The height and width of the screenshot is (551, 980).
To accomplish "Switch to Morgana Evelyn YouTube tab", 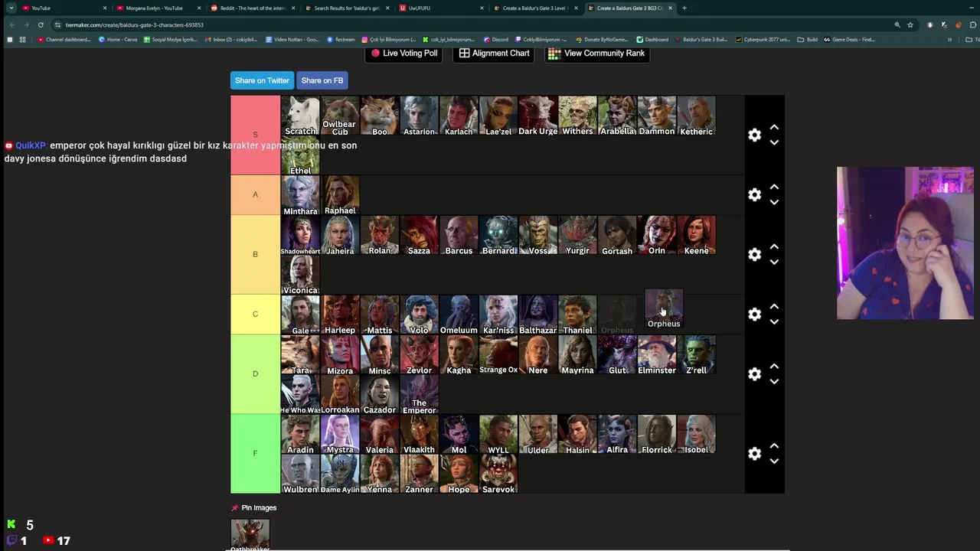I will (x=158, y=8).
